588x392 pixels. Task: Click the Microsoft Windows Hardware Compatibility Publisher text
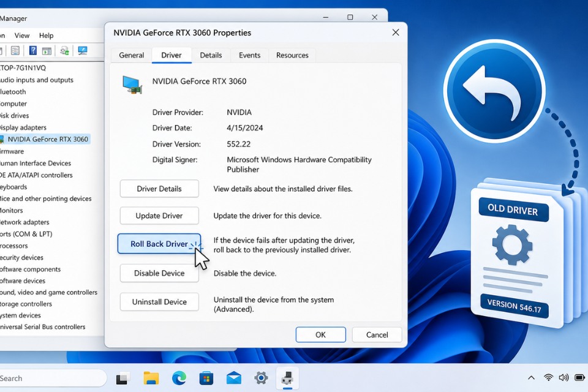300,164
